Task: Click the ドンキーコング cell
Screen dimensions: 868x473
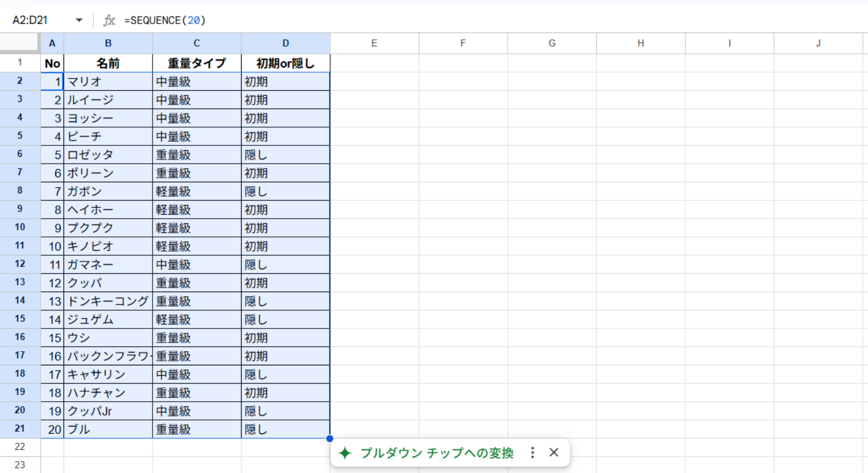Action: point(108,301)
